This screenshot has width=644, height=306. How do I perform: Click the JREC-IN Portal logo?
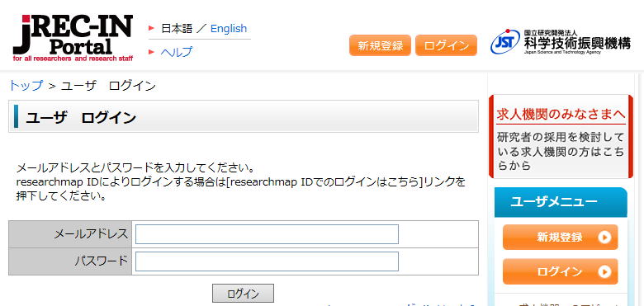pos(73,38)
